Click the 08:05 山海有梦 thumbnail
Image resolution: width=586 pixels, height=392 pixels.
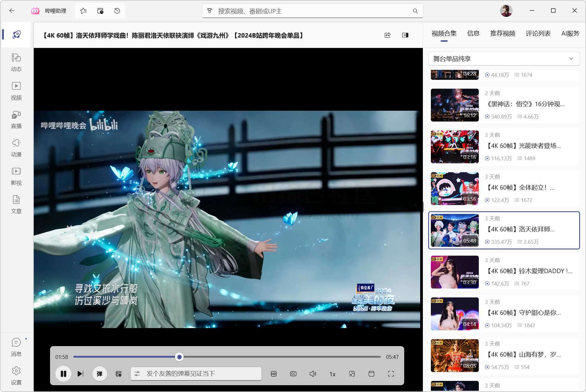coord(455,356)
